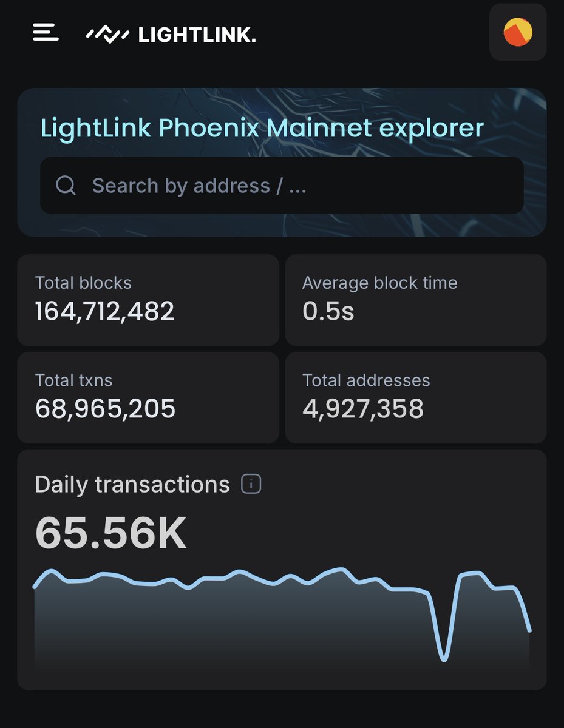This screenshot has width=564, height=728.
Task: Open the Total addresses card
Action: tap(416, 397)
